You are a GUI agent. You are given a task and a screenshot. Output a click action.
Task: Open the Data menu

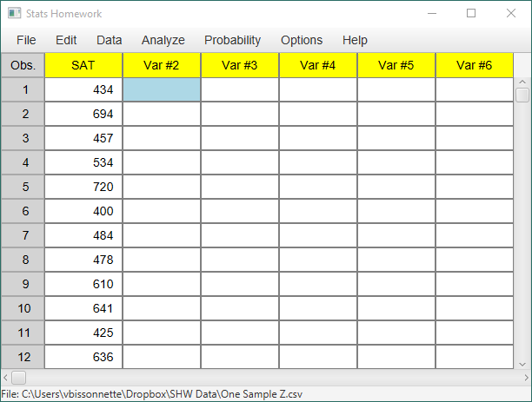109,40
